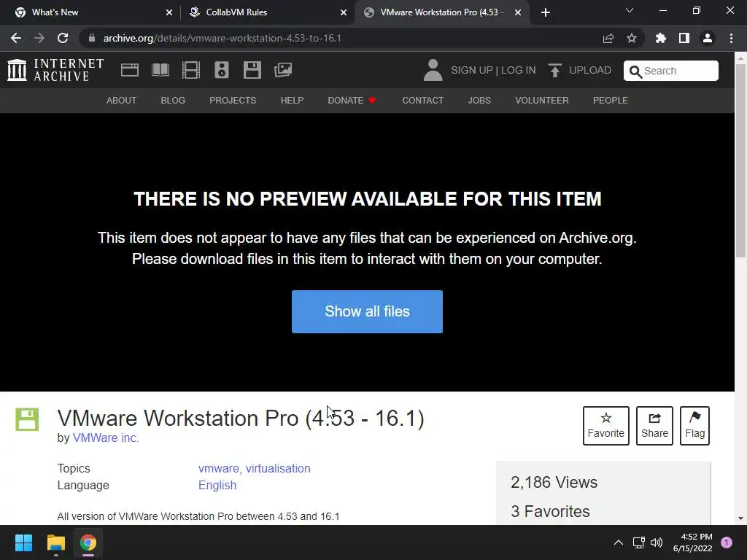Reload the page with refresh icon
This screenshot has width=747, height=560.
coord(63,38)
